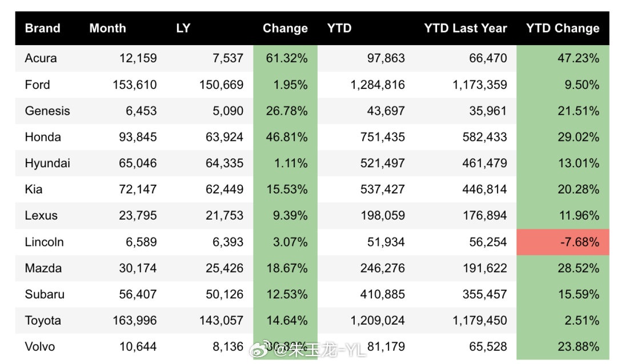The width and height of the screenshot is (617, 364).
Task: Click the Subaru brand name cell
Action: click(x=45, y=294)
